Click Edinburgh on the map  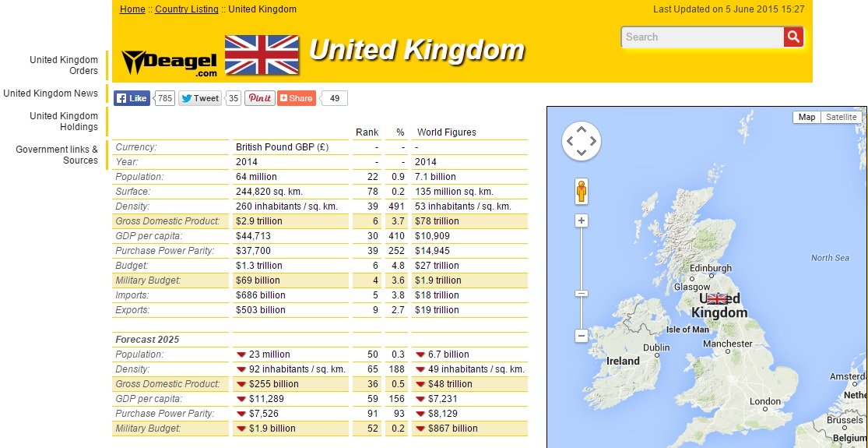[710, 268]
